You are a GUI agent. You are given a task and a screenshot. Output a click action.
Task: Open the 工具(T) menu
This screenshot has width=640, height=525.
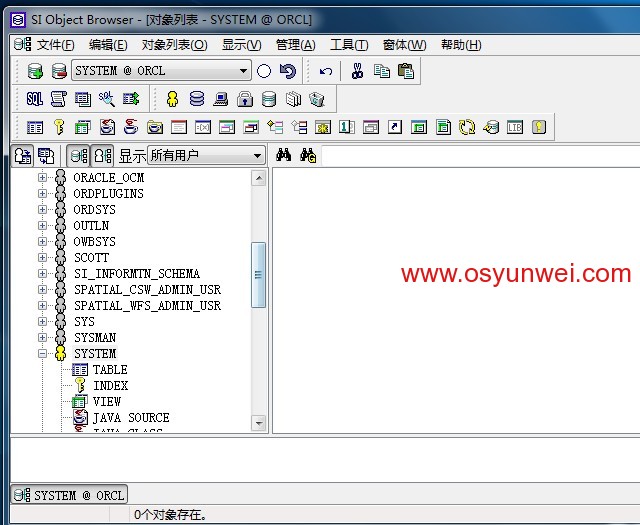pyautogui.click(x=349, y=44)
